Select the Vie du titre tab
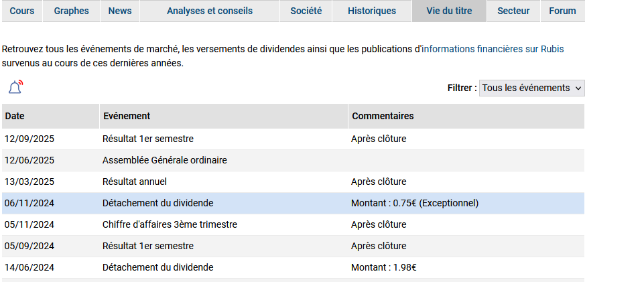This screenshot has width=644, height=282. [x=449, y=11]
